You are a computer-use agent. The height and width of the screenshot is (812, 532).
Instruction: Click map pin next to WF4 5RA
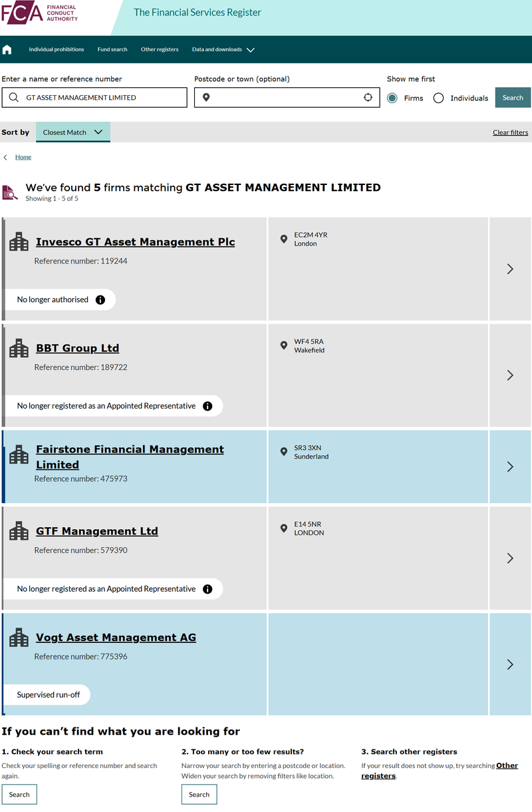[x=284, y=345]
